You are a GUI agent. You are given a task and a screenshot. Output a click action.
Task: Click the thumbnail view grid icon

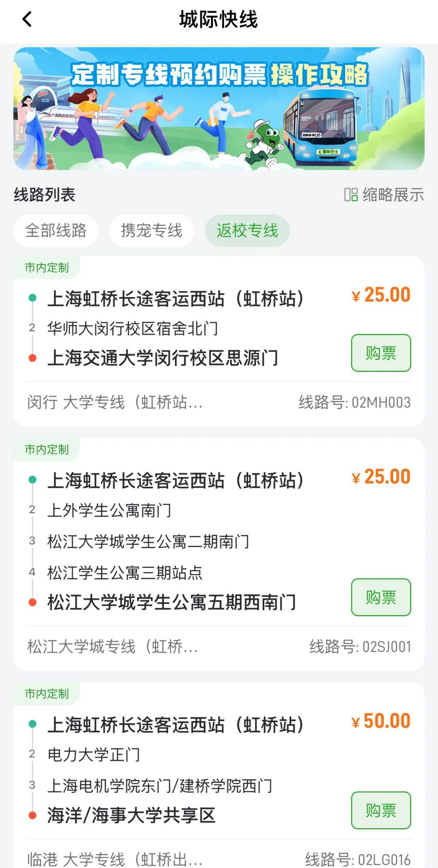[x=351, y=194]
